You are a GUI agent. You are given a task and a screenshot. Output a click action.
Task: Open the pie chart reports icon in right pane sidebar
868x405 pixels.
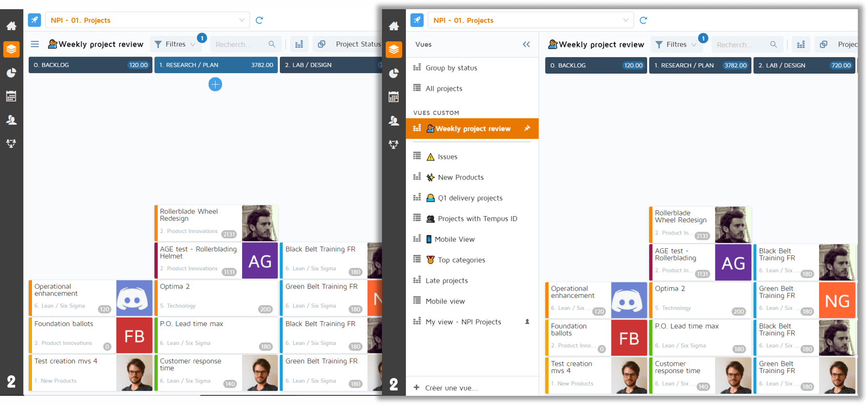394,73
